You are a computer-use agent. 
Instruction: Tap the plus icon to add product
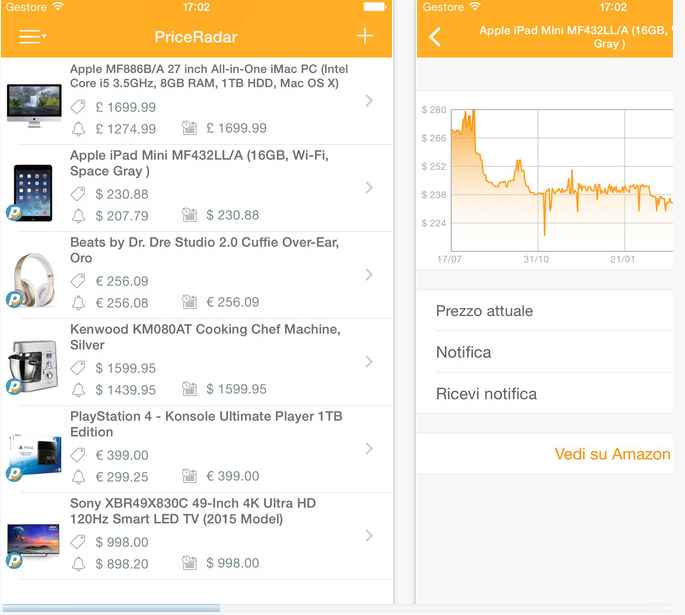(365, 37)
